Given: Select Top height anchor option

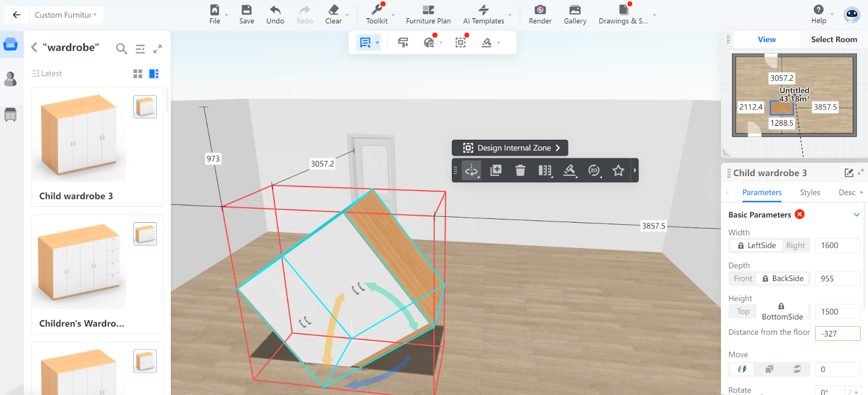Looking at the screenshot, I should click(743, 312).
